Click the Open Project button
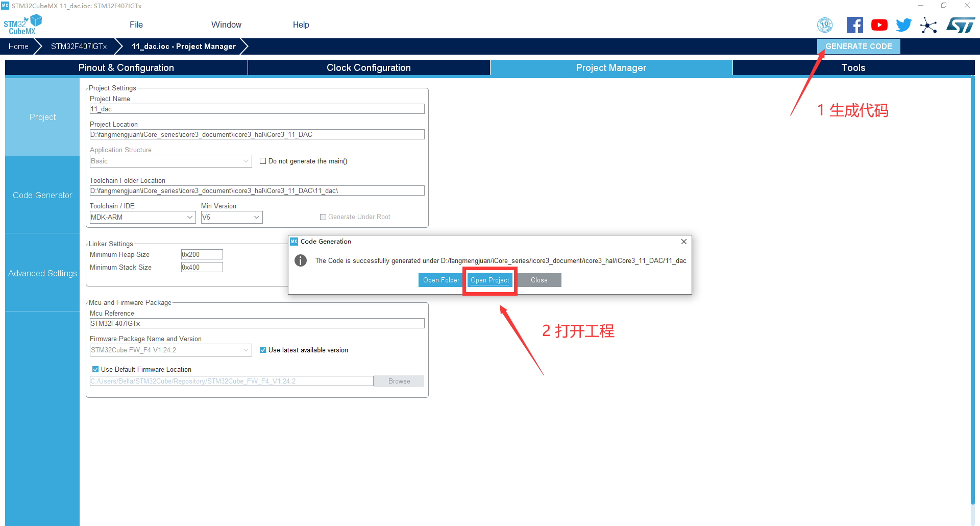Viewport: 980px width, 526px height. point(489,280)
